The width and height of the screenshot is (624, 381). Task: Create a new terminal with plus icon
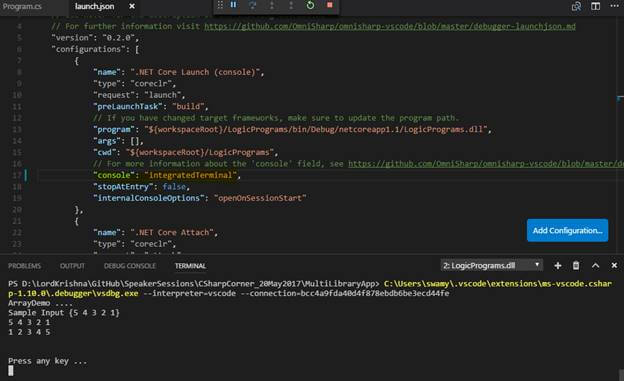(x=558, y=266)
